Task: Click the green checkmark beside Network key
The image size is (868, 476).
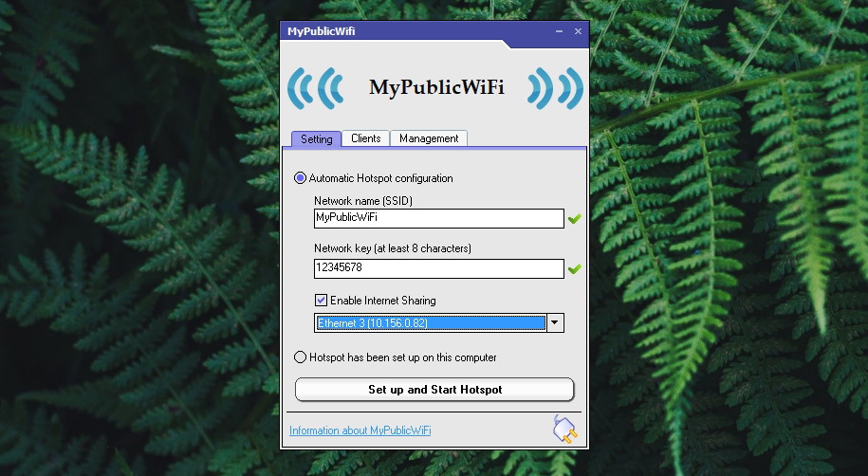Action: (x=575, y=268)
